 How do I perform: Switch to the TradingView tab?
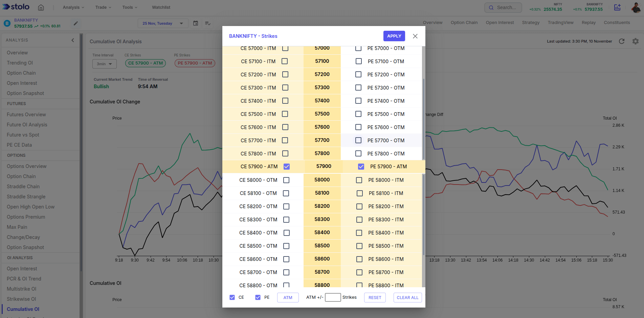pyautogui.click(x=560, y=22)
